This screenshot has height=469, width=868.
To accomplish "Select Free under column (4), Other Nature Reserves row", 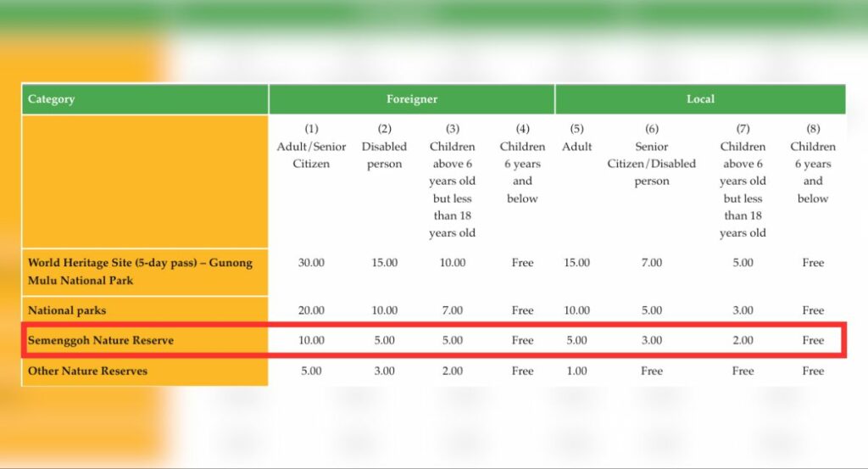I will tap(522, 371).
